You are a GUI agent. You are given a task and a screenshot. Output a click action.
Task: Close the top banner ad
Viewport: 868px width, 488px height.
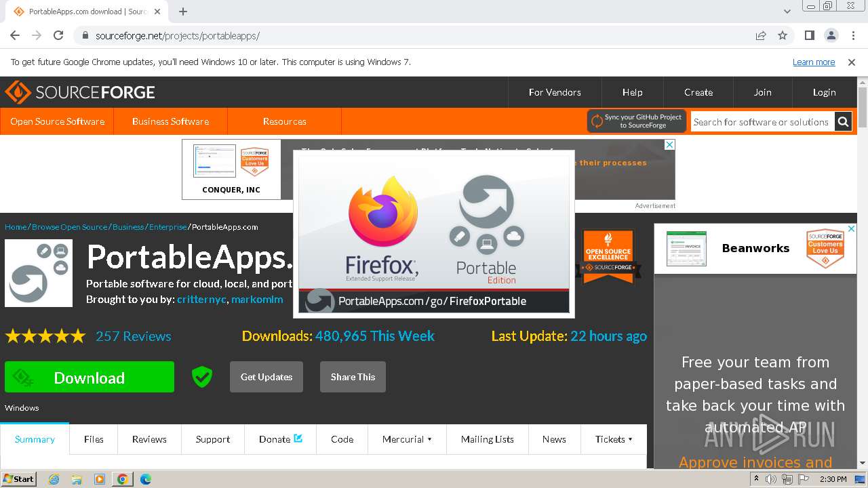coord(669,144)
